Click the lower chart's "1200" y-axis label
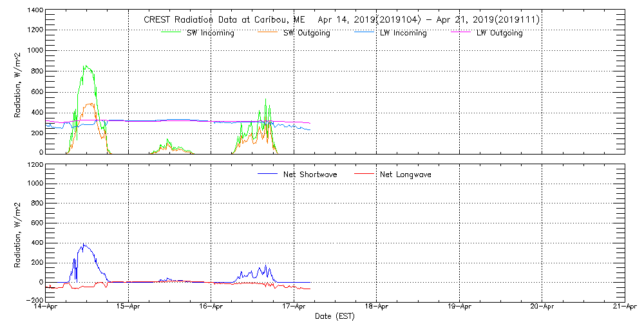This screenshot has height=322, width=644. tap(34, 164)
